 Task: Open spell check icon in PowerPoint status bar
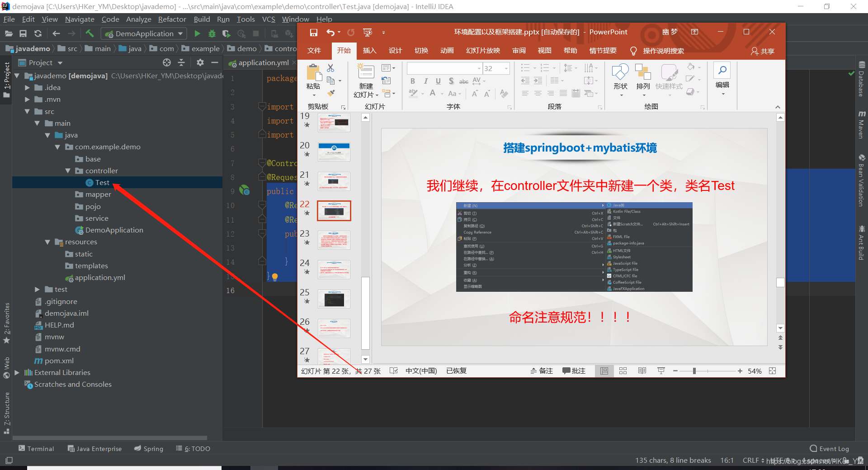pyautogui.click(x=393, y=371)
